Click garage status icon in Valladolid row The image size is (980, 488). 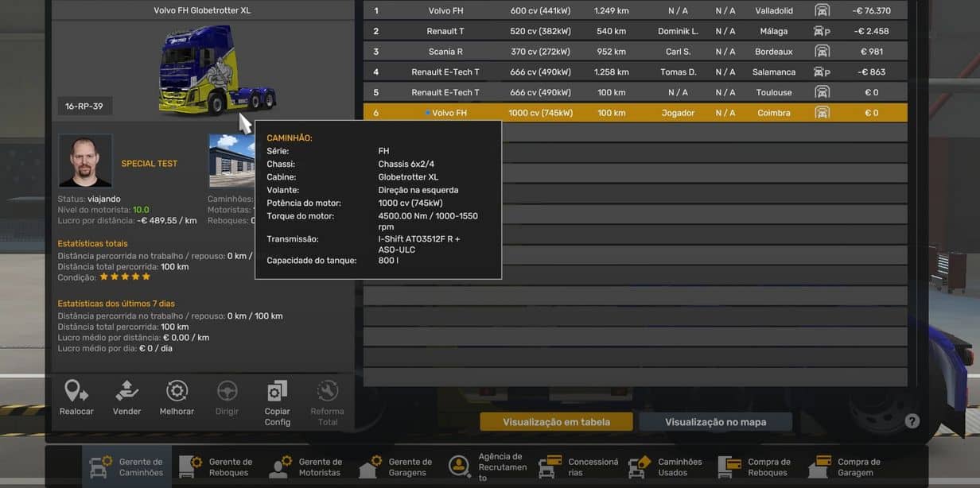click(822, 10)
